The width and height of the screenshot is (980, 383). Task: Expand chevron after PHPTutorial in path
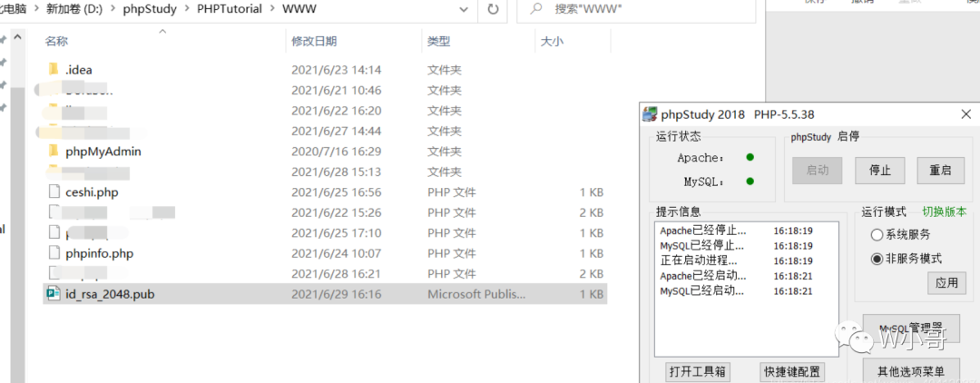coord(272,9)
